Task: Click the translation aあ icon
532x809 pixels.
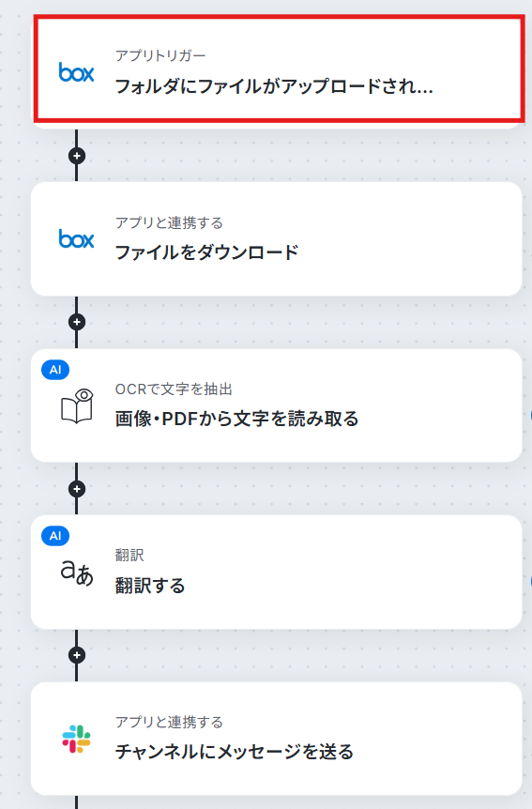Action: pos(77,573)
